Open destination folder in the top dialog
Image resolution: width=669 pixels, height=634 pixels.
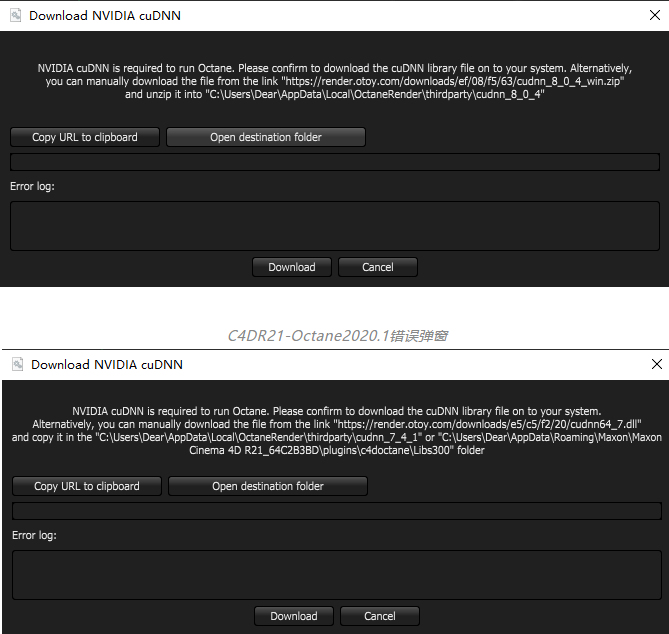click(266, 137)
